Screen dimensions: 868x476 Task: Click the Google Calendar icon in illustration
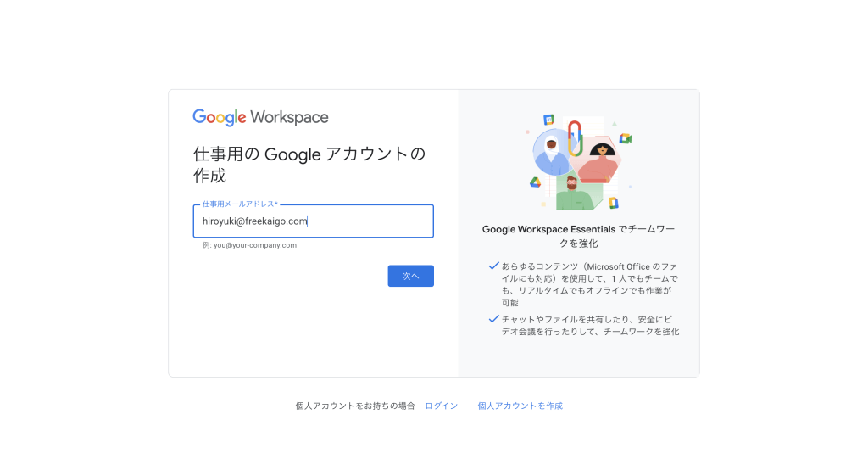[548, 120]
